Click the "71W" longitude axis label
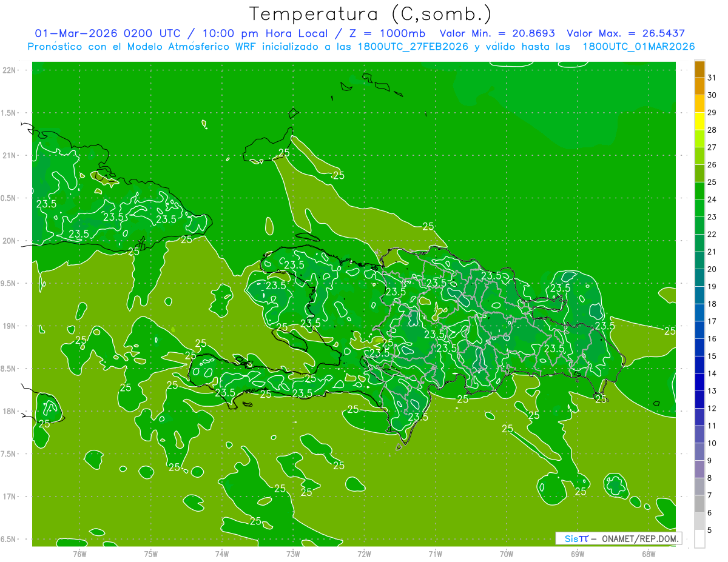The width and height of the screenshot is (728, 562). pos(435,554)
